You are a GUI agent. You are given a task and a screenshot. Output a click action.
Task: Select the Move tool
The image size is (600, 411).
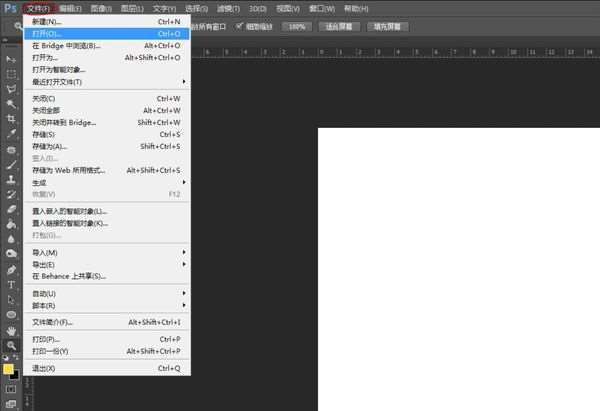(11, 59)
